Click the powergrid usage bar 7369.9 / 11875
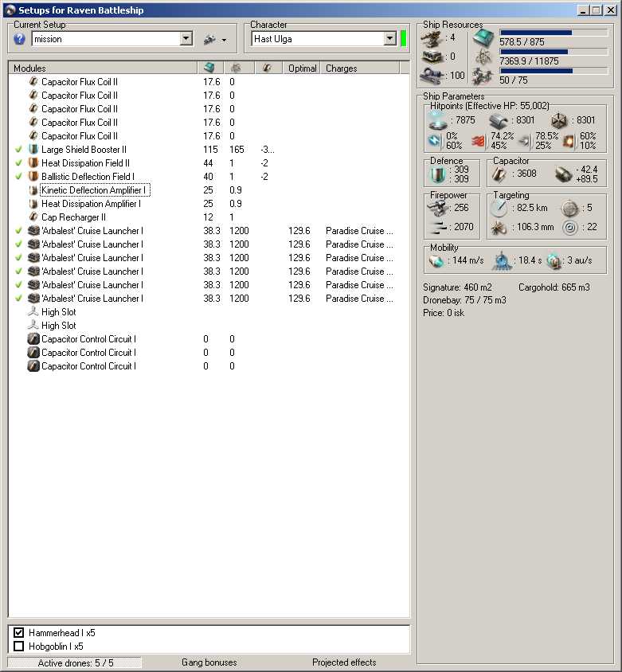This screenshot has width=622, height=672. [554, 52]
